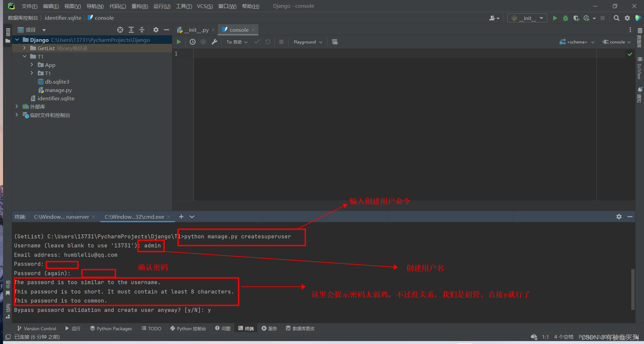Close the console editor tab

253,30
